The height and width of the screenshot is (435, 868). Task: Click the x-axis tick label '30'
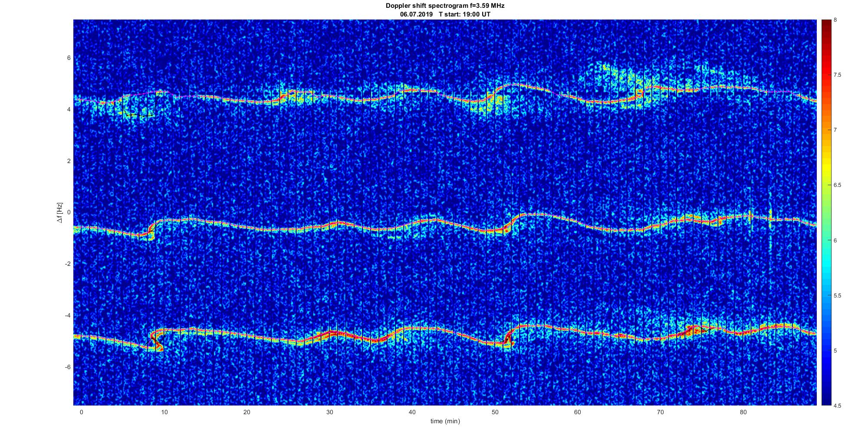pos(329,412)
